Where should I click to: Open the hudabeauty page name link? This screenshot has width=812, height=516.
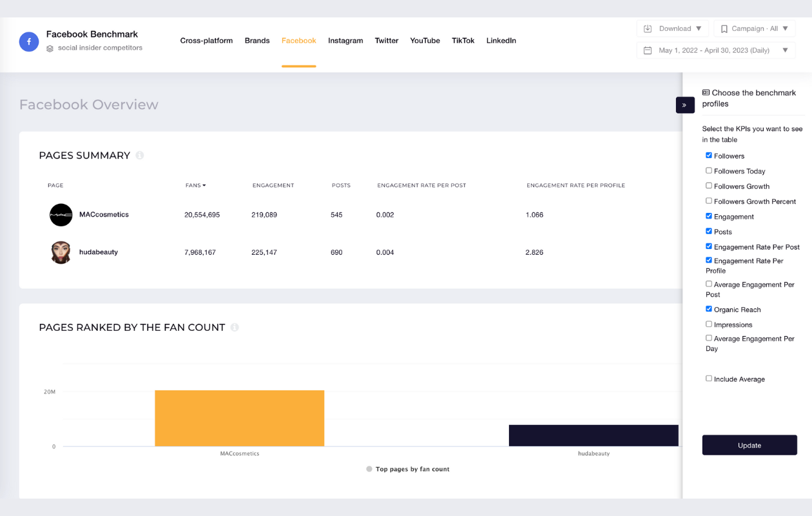coord(99,252)
